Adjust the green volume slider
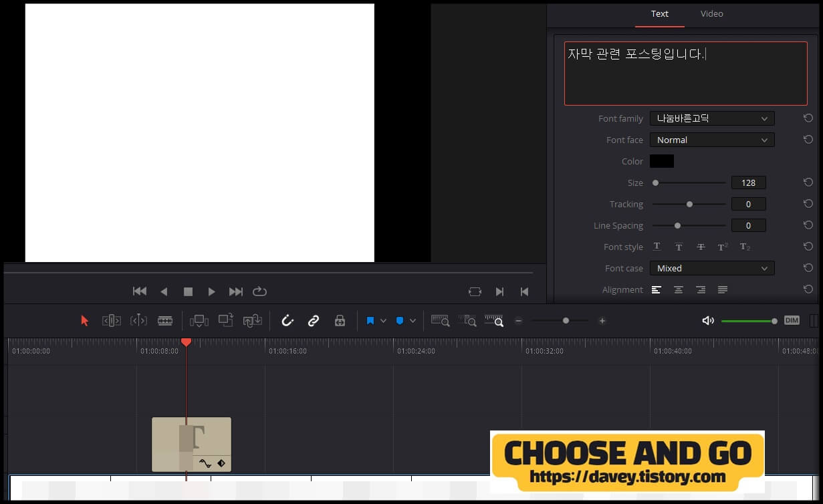The height and width of the screenshot is (504, 823). click(x=749, y=322)
